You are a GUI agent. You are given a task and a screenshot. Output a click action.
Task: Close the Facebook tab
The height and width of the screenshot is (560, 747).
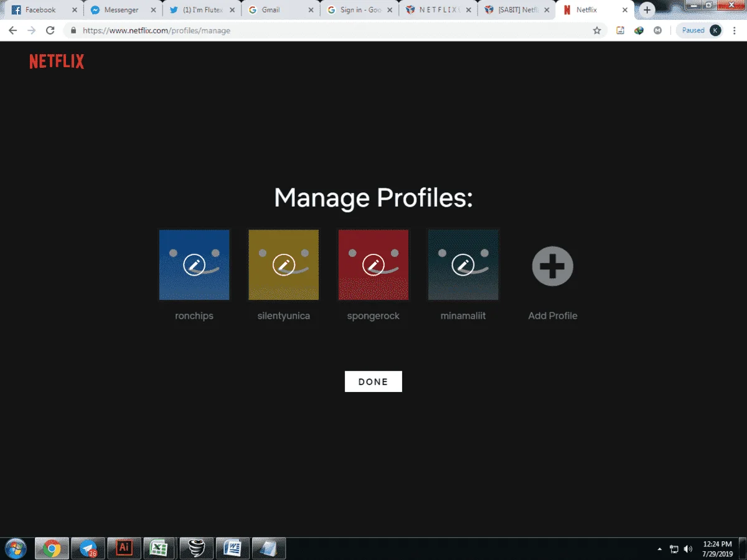(74, 10)
